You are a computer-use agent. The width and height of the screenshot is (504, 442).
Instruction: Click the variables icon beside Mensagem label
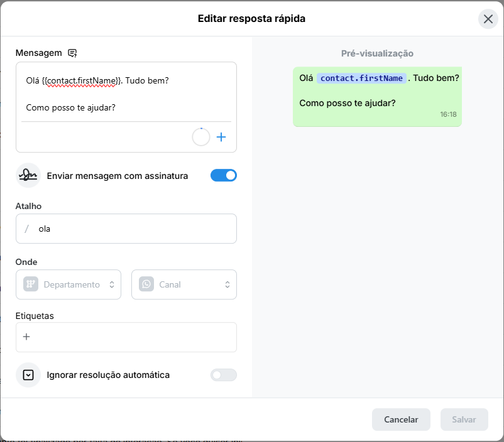(72, 53)
